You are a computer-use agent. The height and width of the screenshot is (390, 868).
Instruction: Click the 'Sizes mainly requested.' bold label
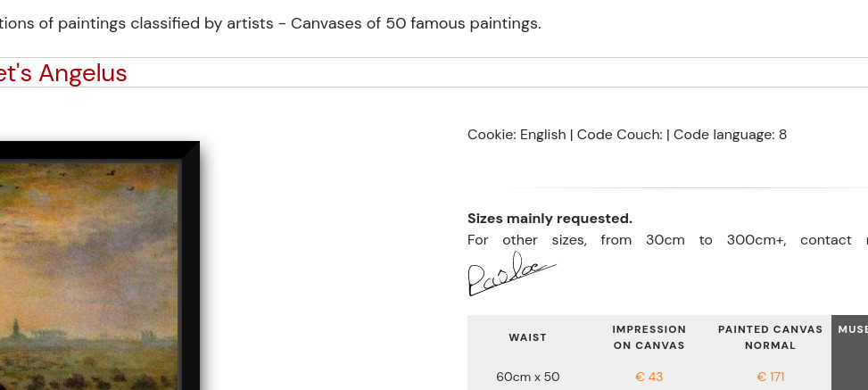(x=550, y=219)
